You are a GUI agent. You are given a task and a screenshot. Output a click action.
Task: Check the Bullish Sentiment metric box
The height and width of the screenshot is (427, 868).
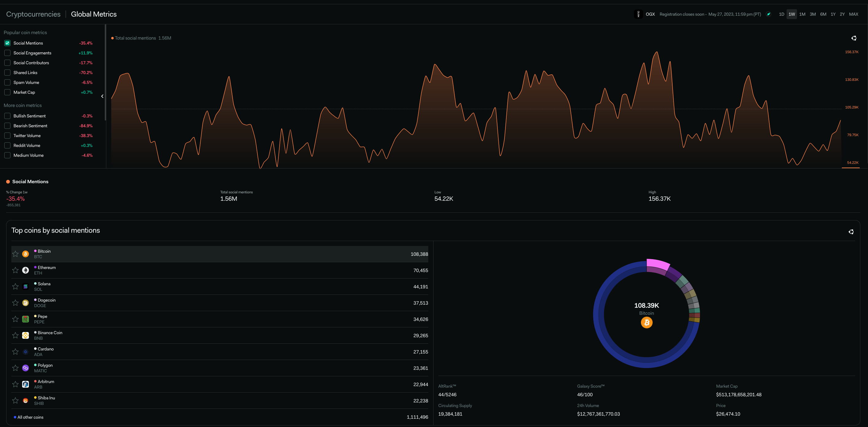pos(7,116)
